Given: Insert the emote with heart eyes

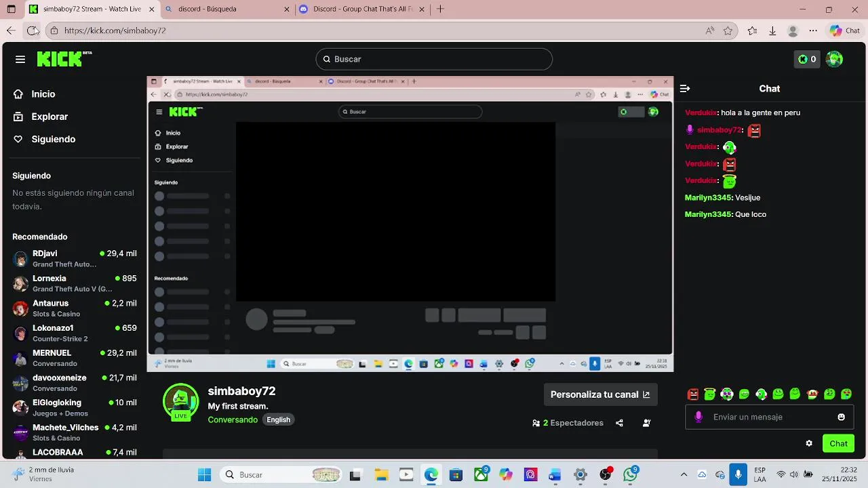Looking at the screenshot, I should pyautogui.click(x=846, y=394).
